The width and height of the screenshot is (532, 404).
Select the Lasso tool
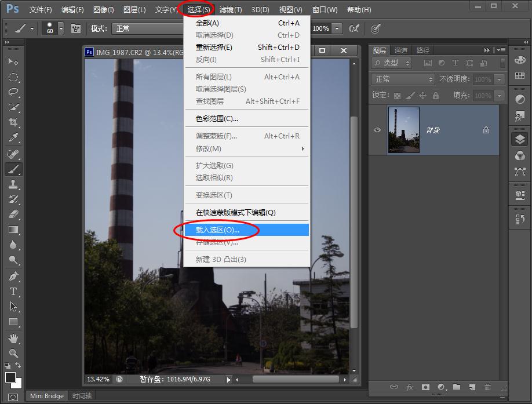pyautogui.click(x=13, y=92)
